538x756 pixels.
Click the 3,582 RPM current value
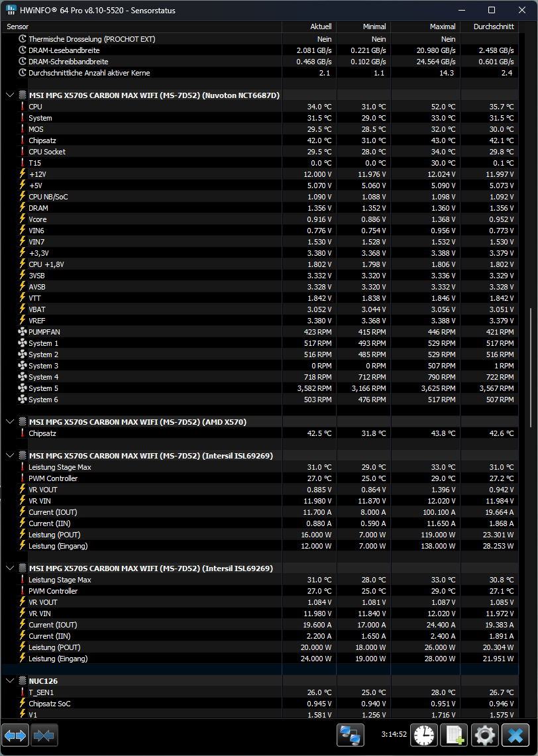coord(314,388)
